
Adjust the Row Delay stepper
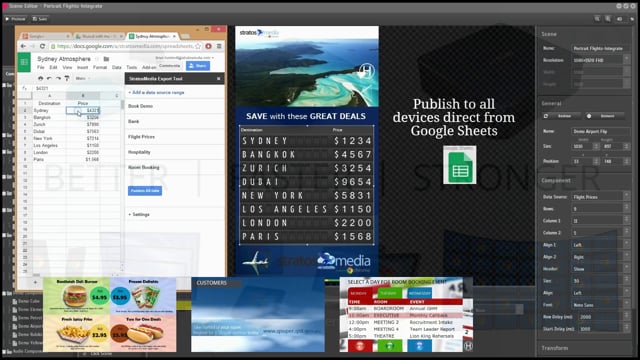tap(627, 317)
